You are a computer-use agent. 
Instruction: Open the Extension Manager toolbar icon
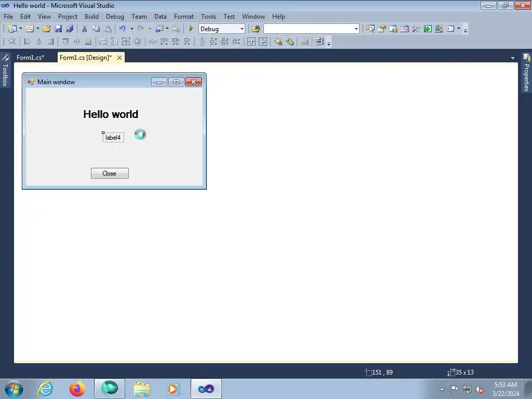coord(438,29)
